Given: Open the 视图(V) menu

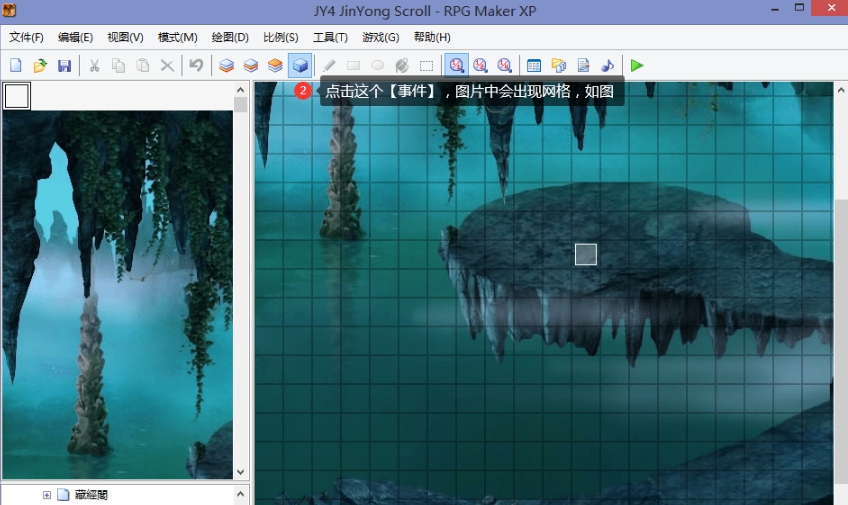Looking at the screenshot, I should point(125,37).
